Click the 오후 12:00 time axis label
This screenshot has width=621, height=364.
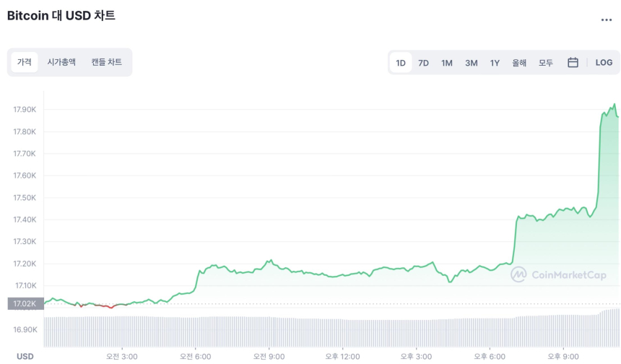click(342, 356)
